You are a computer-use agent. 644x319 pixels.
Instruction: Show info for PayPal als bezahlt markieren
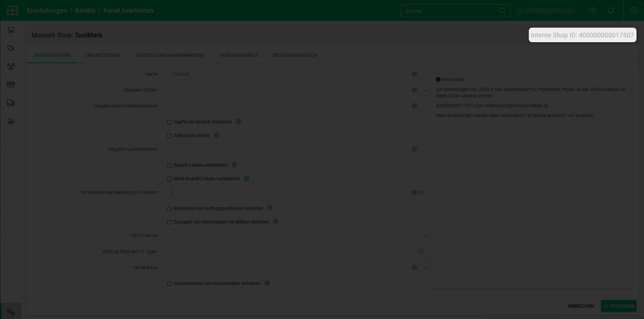(x=238, y=121)
